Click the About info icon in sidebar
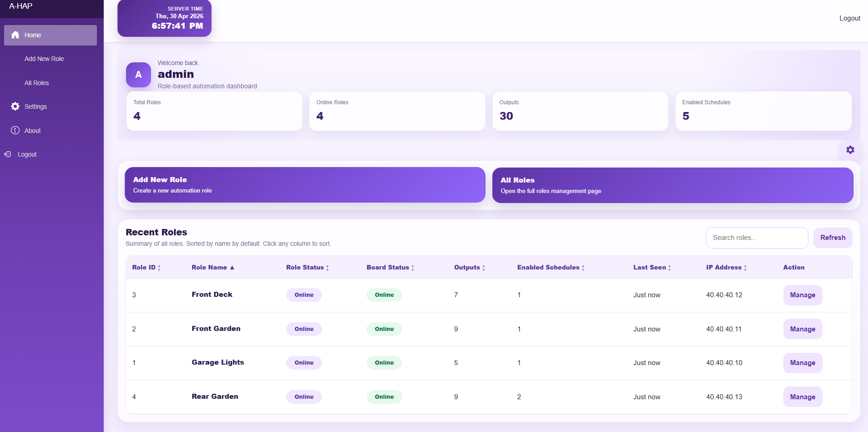The height and width of the screenshot is (432, 868). point(15,130)
